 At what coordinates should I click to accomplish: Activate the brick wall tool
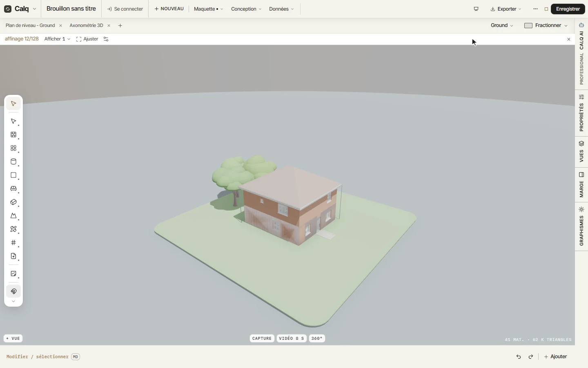(13, 135)
